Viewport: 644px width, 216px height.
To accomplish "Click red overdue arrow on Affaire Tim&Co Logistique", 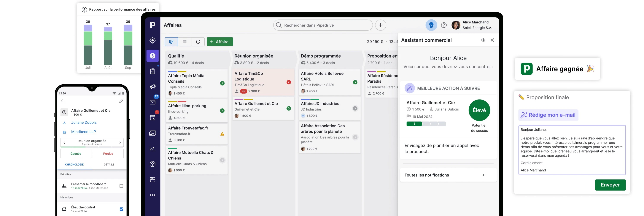I will pyautogui.click(x=289, y=82).
